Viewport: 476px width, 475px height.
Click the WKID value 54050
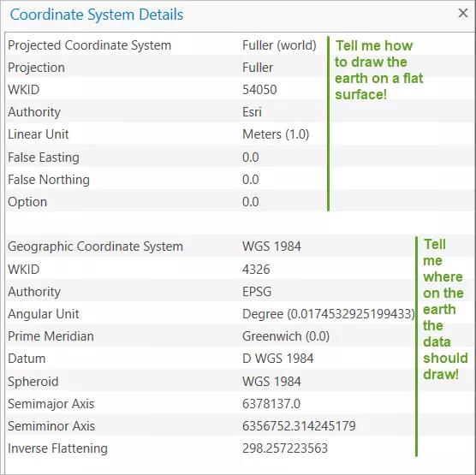(259, 90)
